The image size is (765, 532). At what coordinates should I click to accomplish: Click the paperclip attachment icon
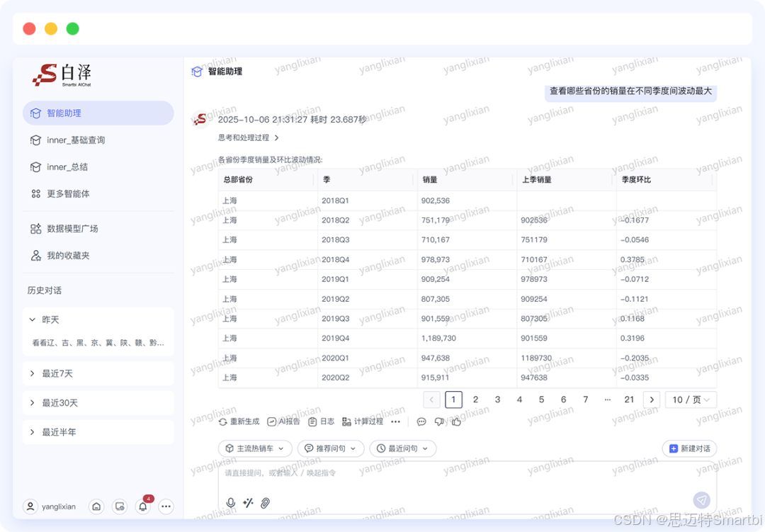click(265, 503)
